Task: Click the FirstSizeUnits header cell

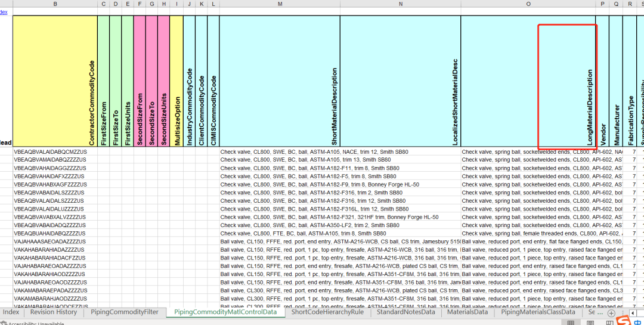Action: click(128, 81)
